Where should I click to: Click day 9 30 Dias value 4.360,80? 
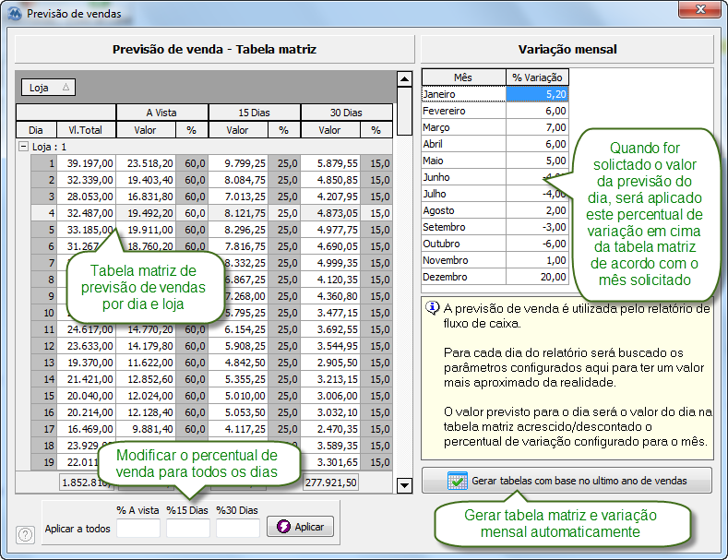(330, 296)
